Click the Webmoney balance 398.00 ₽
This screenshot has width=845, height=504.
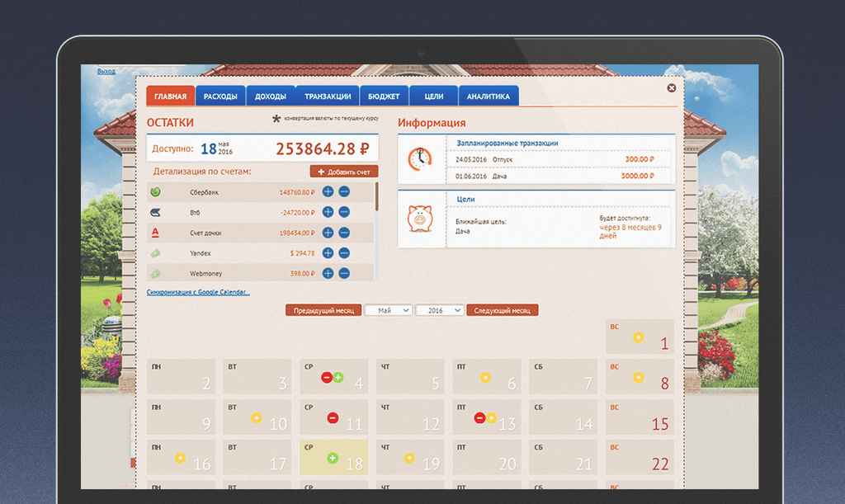tap(302, 274)
